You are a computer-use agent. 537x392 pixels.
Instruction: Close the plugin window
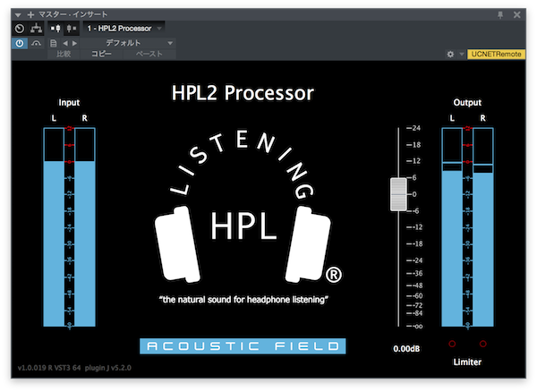pyautogui.click(x=516, y=14)
